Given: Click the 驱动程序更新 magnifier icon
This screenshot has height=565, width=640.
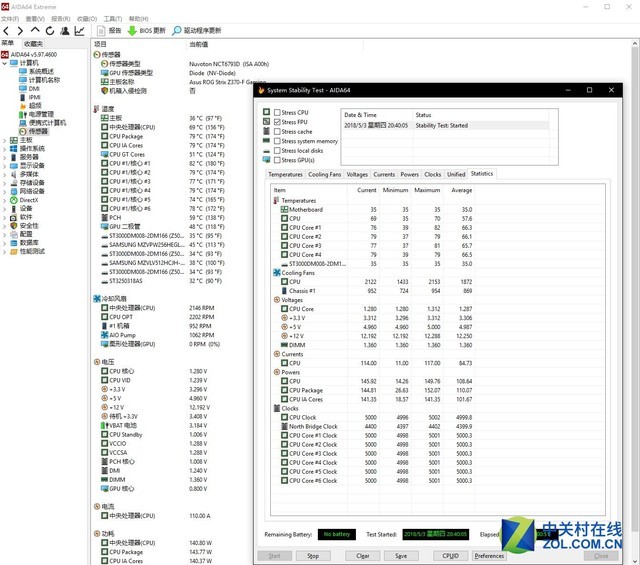Looking at the screenshot, I should [177, 31].
